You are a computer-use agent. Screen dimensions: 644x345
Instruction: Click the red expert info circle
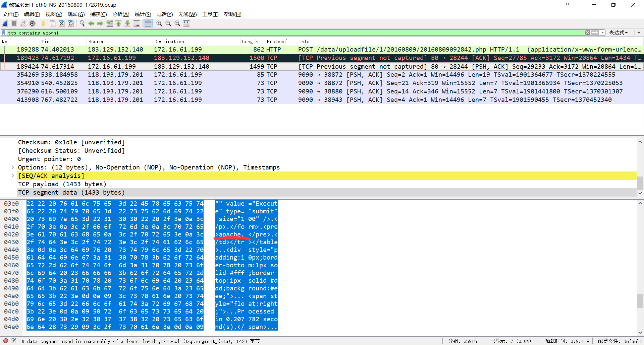6,341
